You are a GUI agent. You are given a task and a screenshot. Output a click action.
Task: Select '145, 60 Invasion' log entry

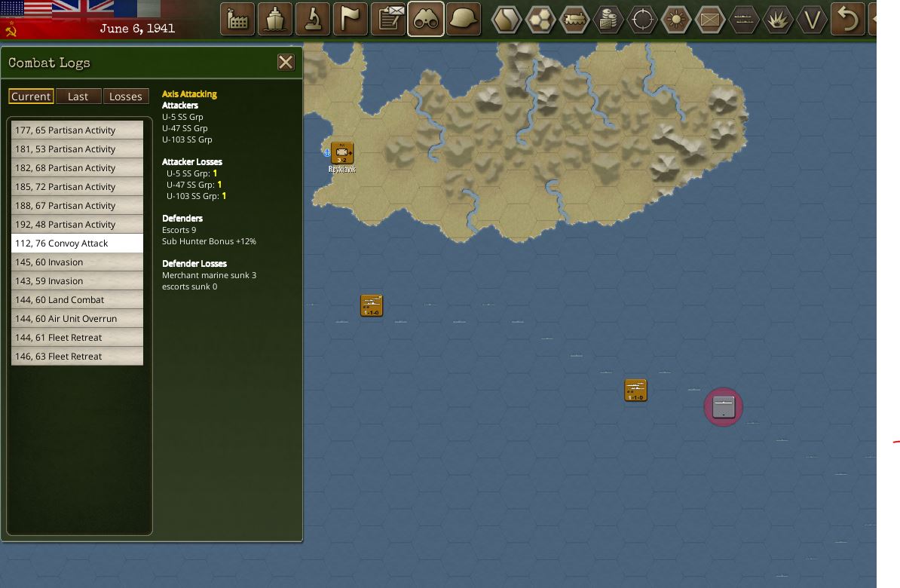click(77, 262)
